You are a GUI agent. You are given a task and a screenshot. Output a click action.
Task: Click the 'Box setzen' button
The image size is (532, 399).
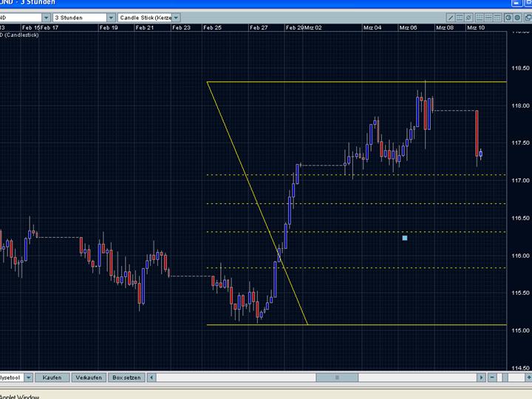coord(126,378)
